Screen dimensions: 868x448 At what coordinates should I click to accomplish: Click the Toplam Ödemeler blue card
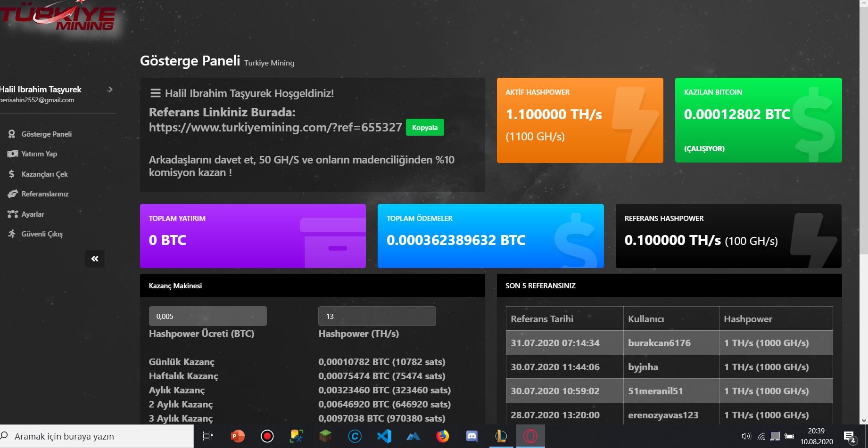[490, 236]
